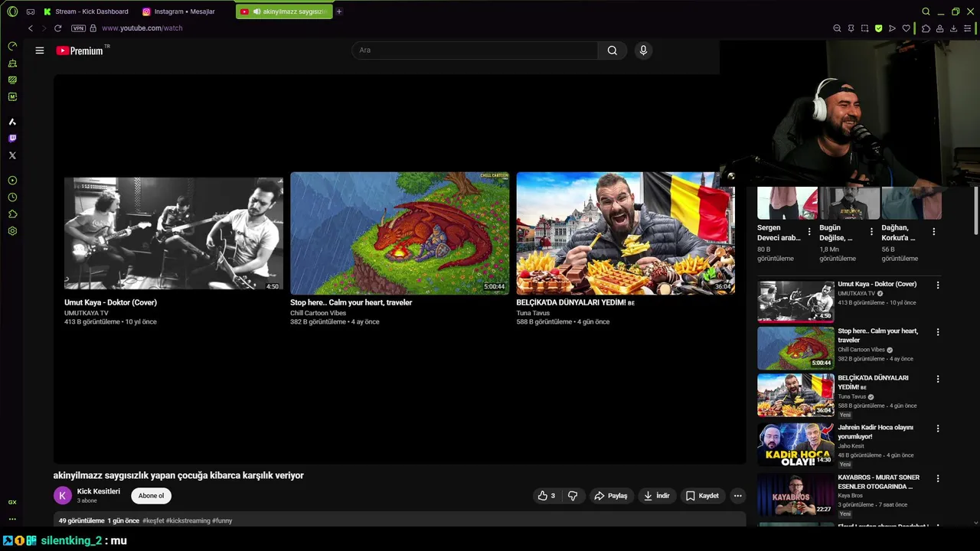This screenshot has width=980, height=551.
Task: Click the GX label at sidebar bottom
Action: pyautogui.click(x=12, y=502)
